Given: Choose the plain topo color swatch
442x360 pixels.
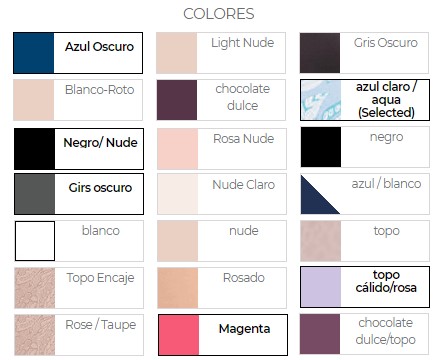Looking at the screenshot, I should coord(365,241).
